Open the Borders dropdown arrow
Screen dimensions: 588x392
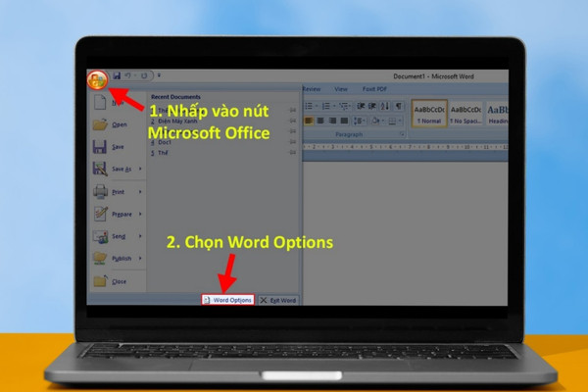click(400, 121)
